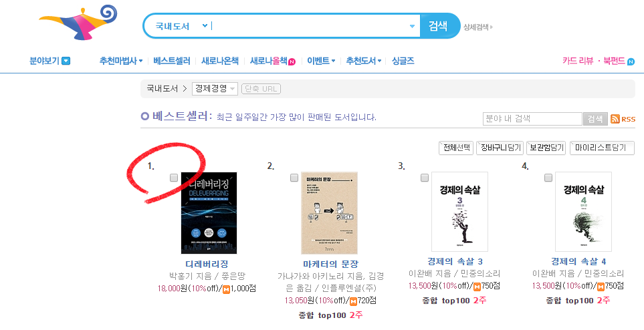
Task: Open the 국내도서 search category dropdown
Action: (179, 26)
